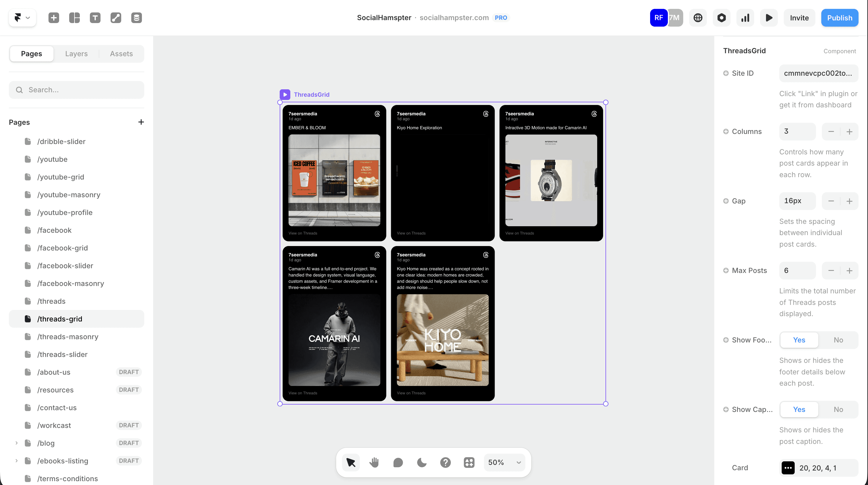868x485 pixels.
Task: Open the 50% zoom dropdown
Action: 504,463
